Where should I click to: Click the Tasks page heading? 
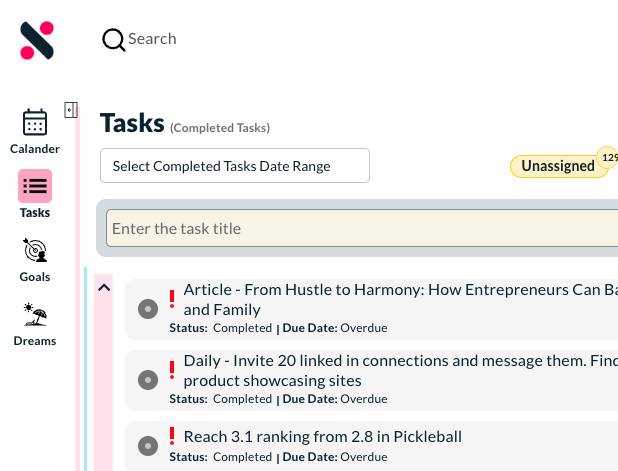(132, 123)
